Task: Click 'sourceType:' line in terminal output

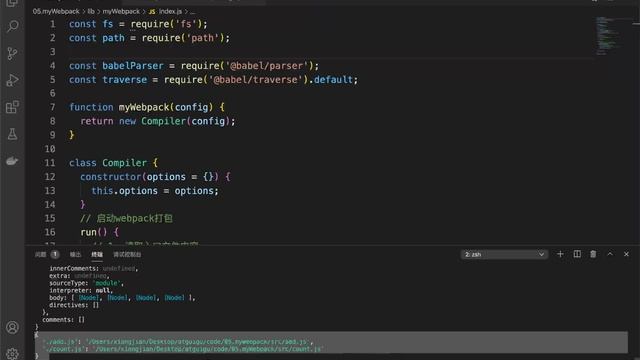Action: tap(86, 283)
